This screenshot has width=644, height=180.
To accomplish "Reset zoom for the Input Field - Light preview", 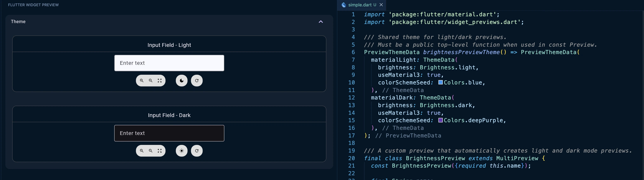I will pos(160,81).
